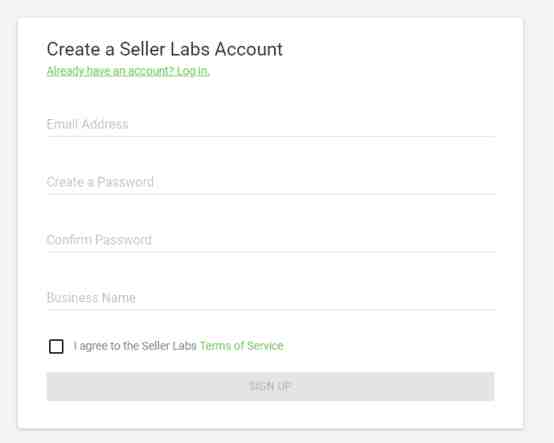
Task: Click the 'I agree to the Seller Labs' label
Action: [135, 346]
